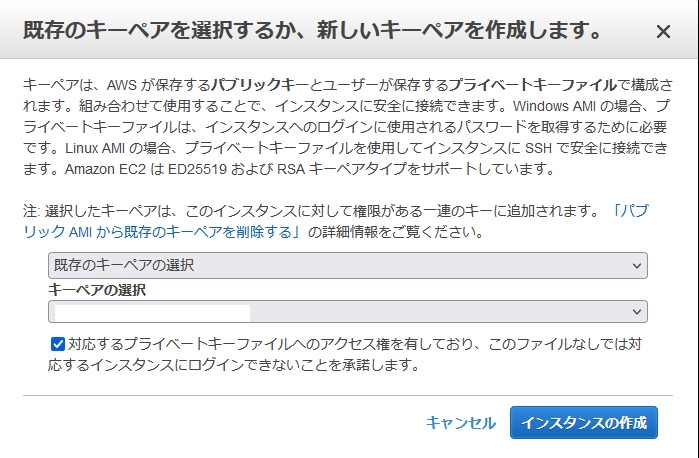Uncheck the private key acknowledgment checkbox
The width and height of the screenshot is (699, 458).
[x=58, y=344]
